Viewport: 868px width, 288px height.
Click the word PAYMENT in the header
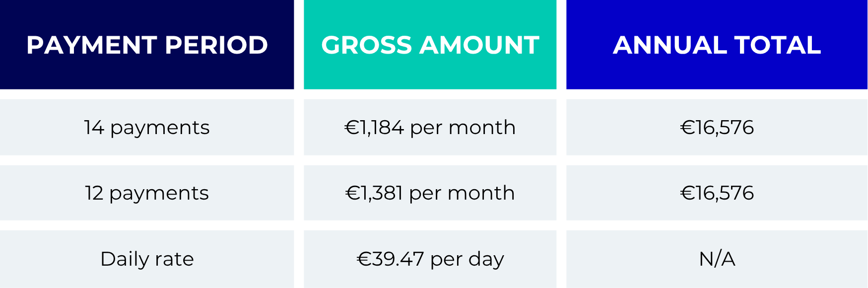pos(92,45)
